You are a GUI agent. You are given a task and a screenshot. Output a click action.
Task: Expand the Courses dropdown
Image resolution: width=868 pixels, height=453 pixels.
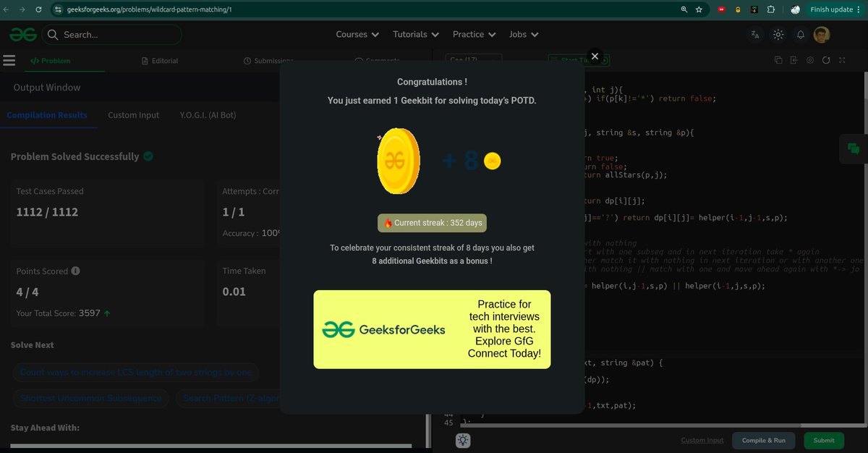coord(357,34)
